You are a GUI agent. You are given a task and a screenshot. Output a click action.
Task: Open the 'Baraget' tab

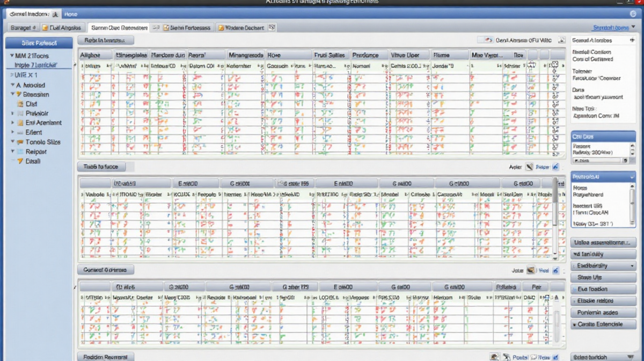pyautogui.click(x=22, y=27)
